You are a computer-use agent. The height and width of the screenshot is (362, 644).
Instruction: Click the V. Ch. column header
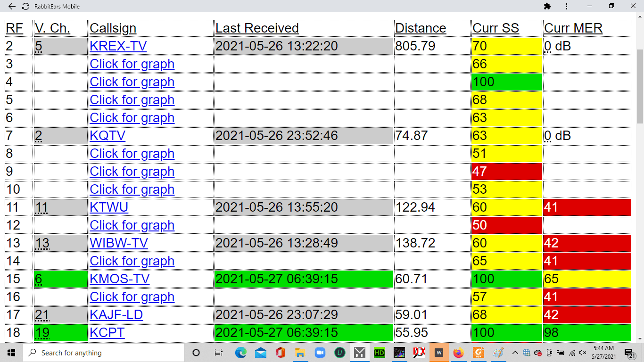[x=52, y=28]
